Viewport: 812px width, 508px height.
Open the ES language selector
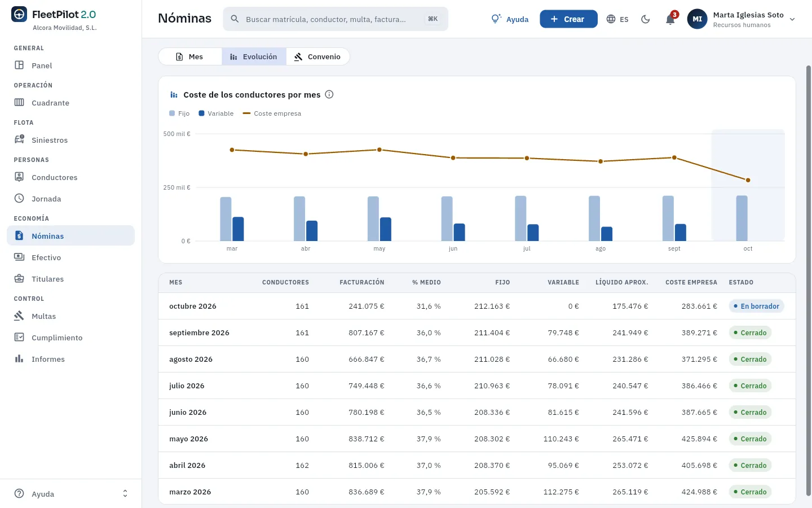[617, 19]
